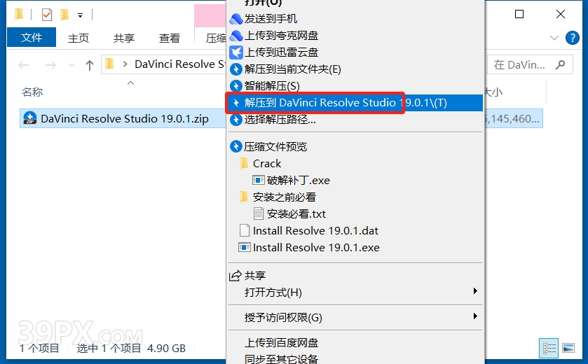
Task: Choose 发送到手机 in context menu
Action: [x=271, y=19]
